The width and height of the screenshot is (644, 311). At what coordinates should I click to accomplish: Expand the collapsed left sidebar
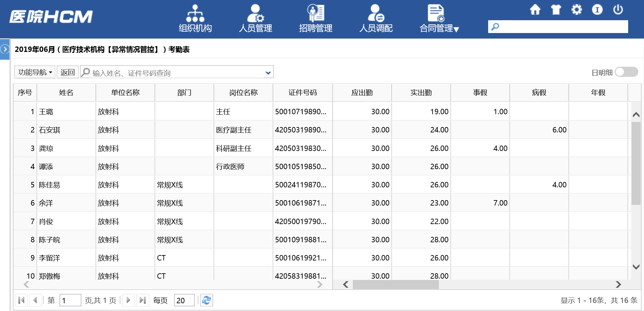tap(5, 50)
